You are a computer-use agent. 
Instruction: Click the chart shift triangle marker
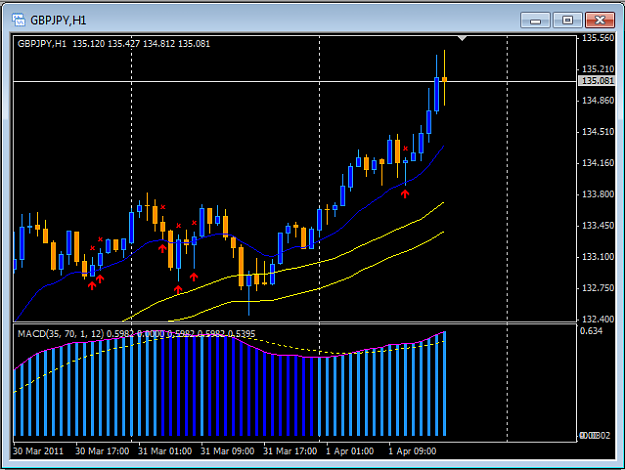[462, 38]
